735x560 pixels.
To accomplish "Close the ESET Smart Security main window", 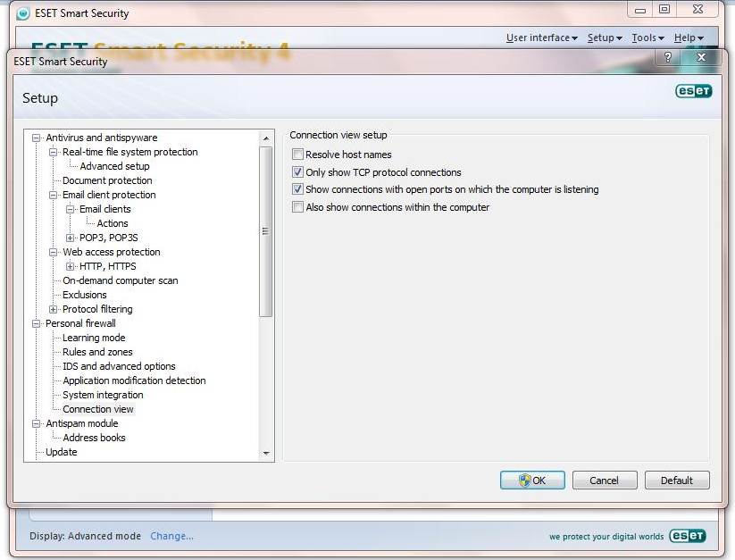I will pyautogui.click(x=697, y=9).
